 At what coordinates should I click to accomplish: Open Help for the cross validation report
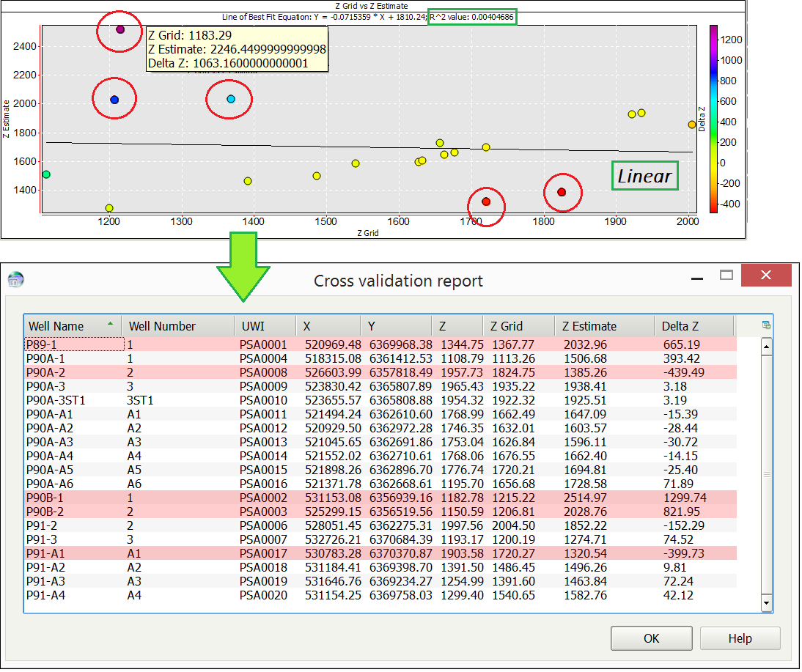[740, 638]
